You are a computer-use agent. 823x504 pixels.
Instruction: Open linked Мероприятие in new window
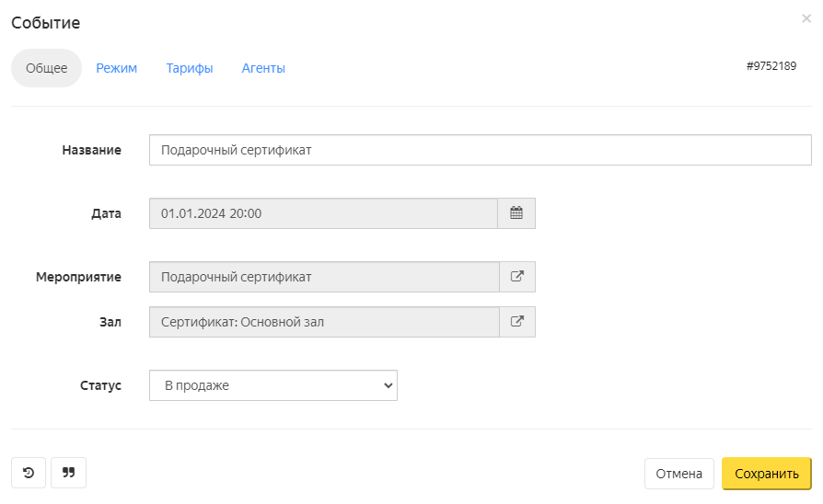click(516, 277)
